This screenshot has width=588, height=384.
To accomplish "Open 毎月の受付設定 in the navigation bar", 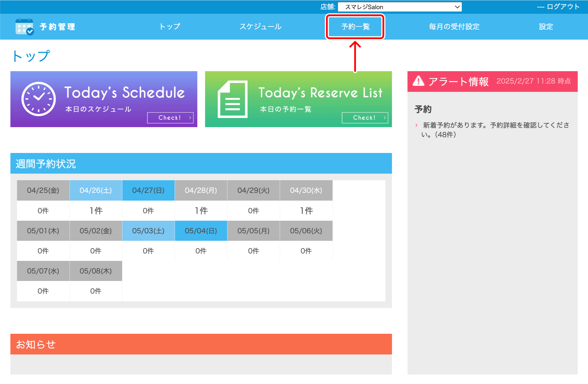I will [454, 27].
